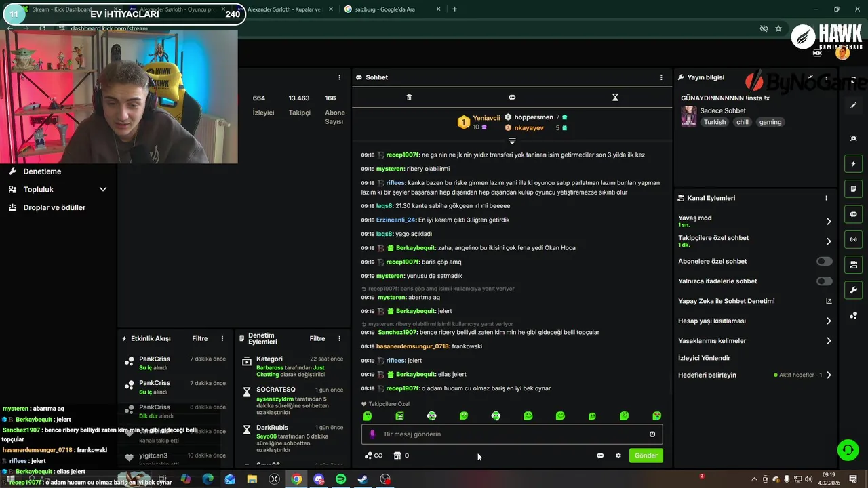Expand Yasaklanmış kelimeler option
This screenshot has height=488, width=868.
(828, 341)
